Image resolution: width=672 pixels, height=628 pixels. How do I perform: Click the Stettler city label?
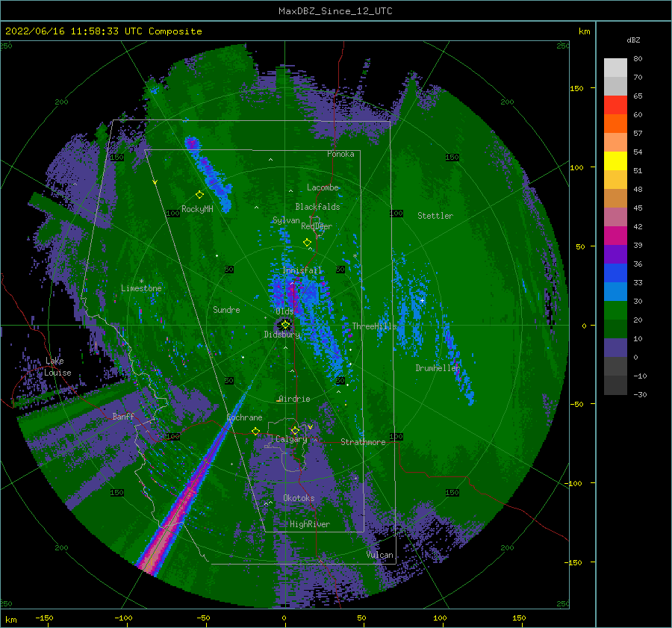point(435,216)
